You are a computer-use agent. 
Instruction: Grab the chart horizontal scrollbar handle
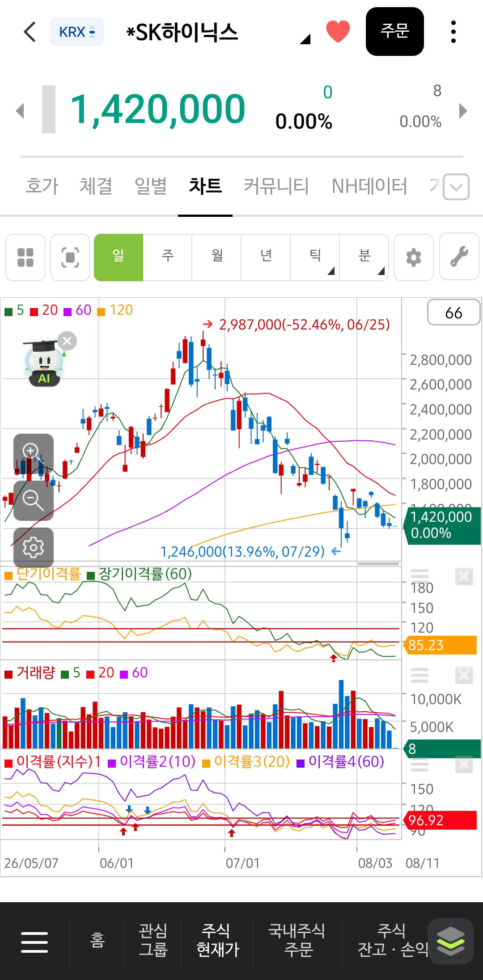pyautogui.click(x=378, y=564)
